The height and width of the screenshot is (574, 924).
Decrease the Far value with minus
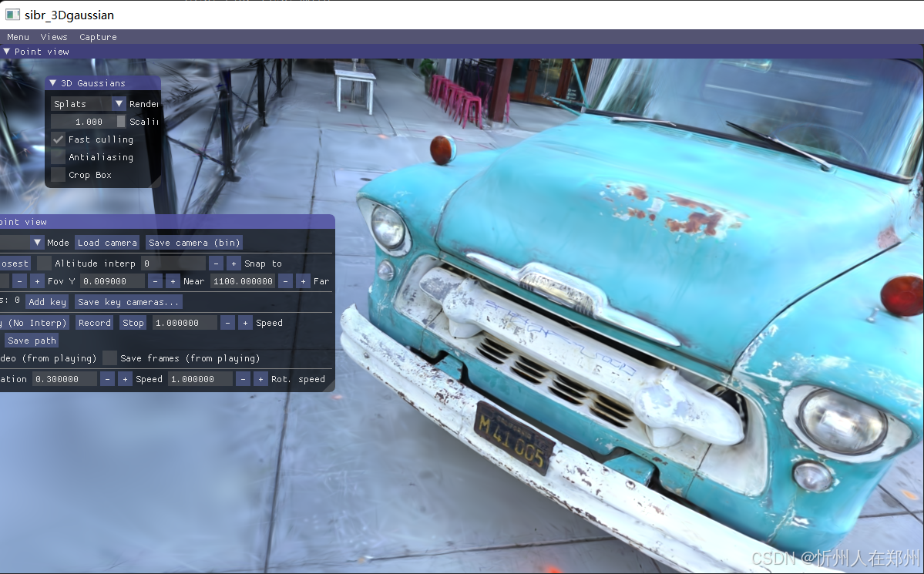(285, 281)
